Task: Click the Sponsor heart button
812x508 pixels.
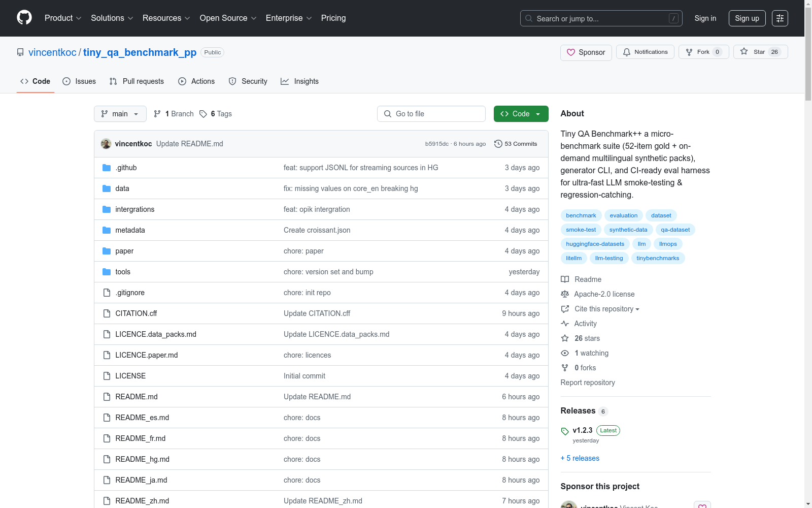Action: point(586,52)
